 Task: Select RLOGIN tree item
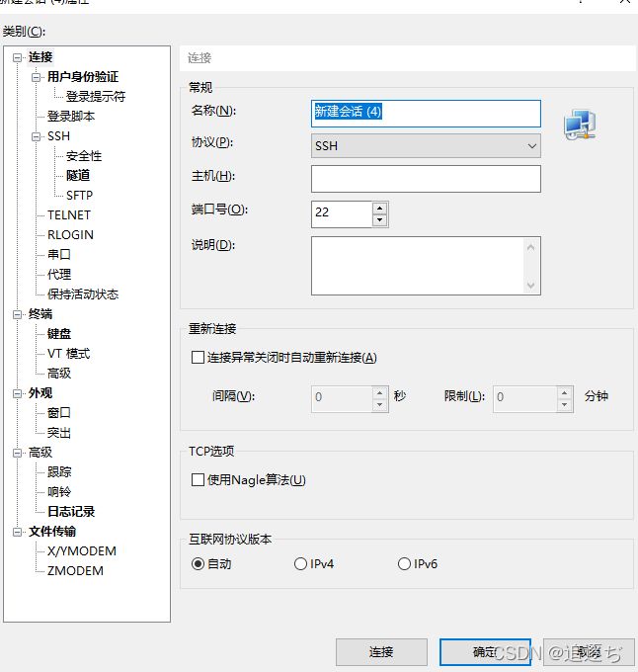point(70,234)
